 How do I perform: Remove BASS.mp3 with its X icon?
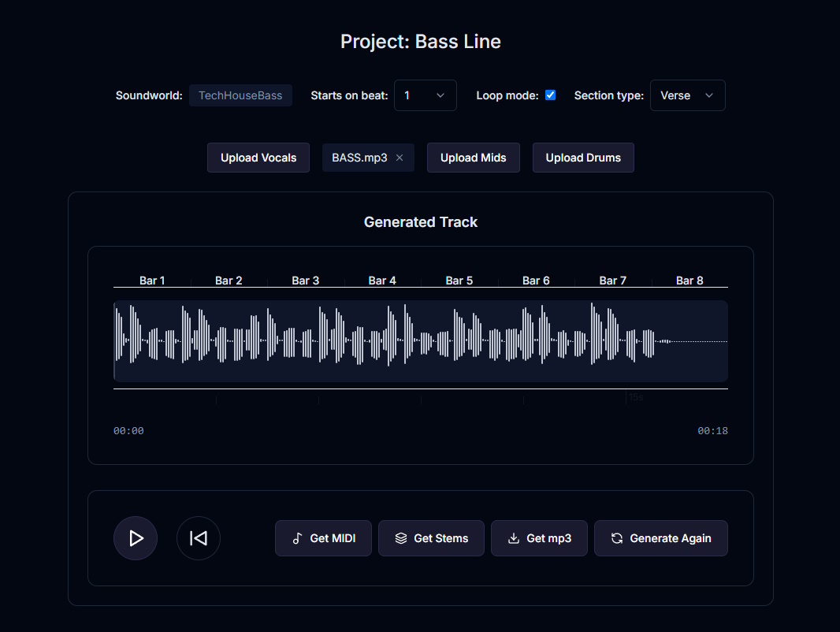coord(400,157)
